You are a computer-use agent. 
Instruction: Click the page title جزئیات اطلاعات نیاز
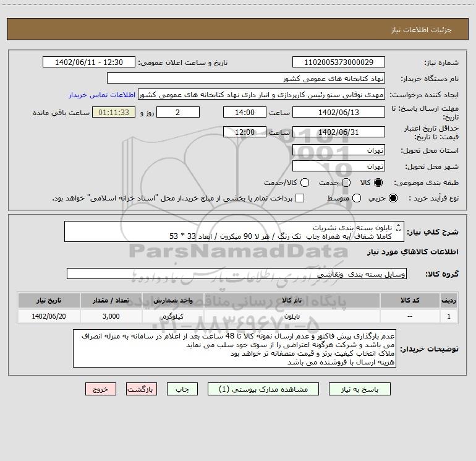422,30
